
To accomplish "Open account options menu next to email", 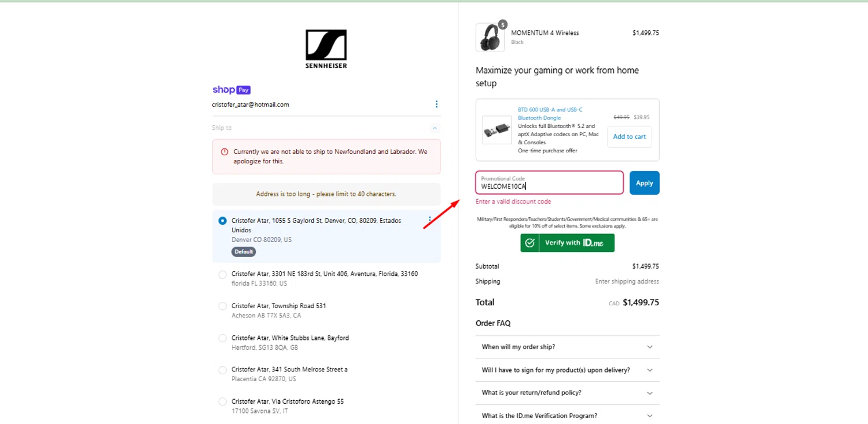I will tap(436, 104).
